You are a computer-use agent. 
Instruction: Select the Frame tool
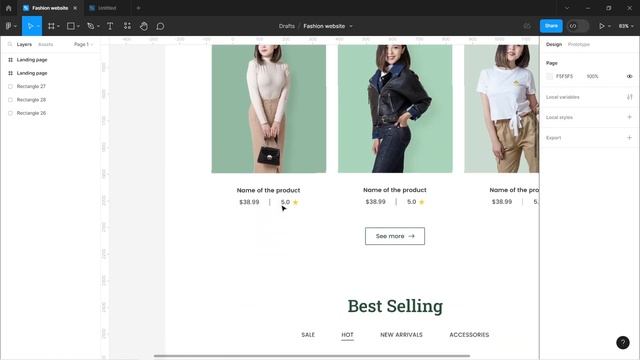tap(51, 26)
